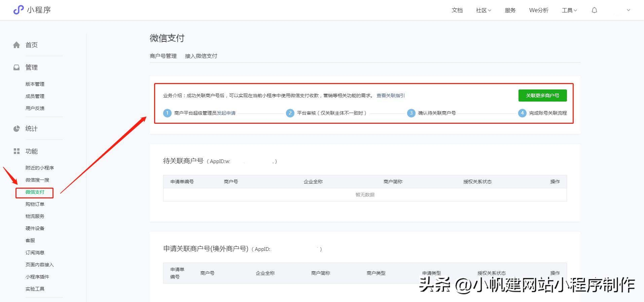Click the 查看关联指引 link
This screenshot has height=302, width=644.
[391, 96]
